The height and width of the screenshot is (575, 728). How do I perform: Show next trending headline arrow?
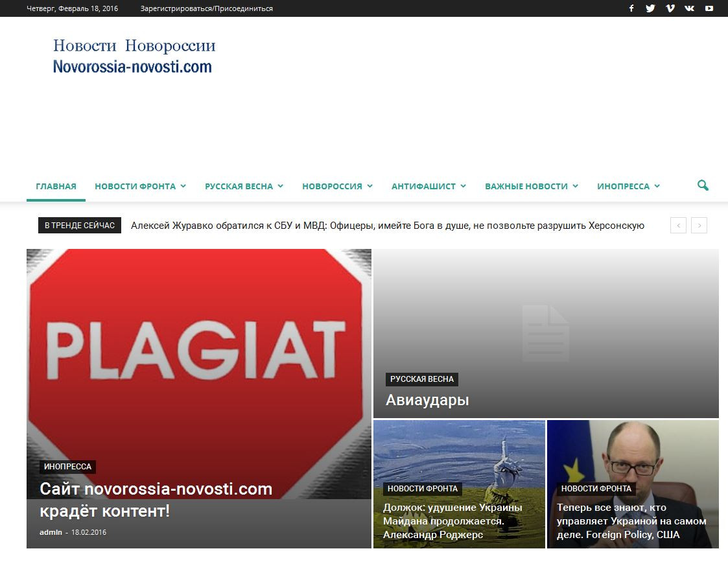(699, 226)
